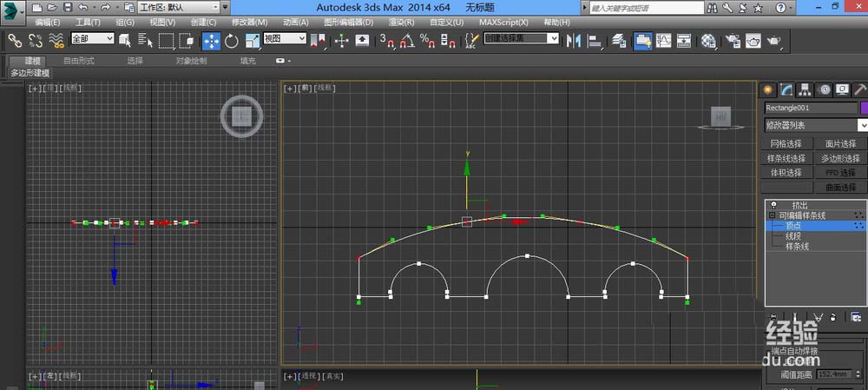
Task: Click the Select and Link chain icon
Action: tap(15, 41)
